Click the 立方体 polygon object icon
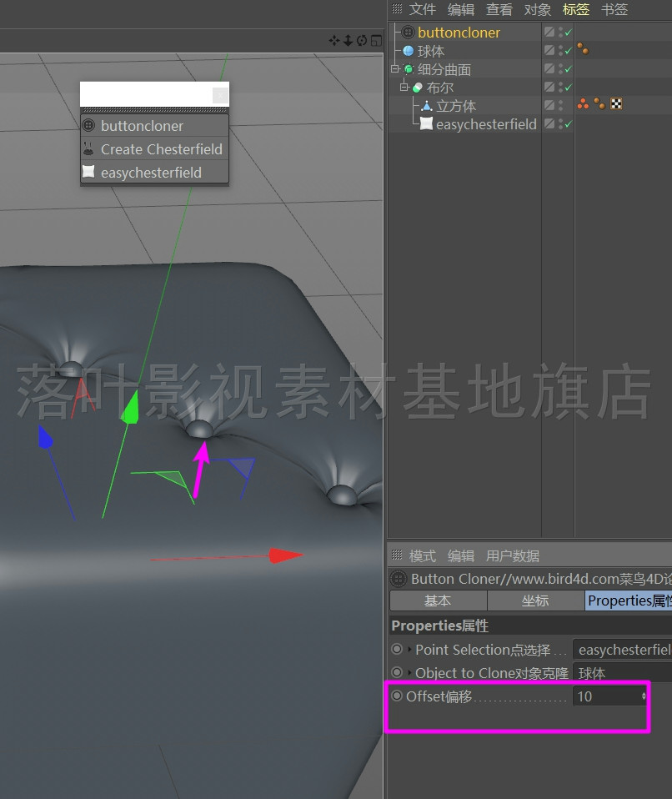The height and width of the screenshot is (799, 672). [427, 106]
